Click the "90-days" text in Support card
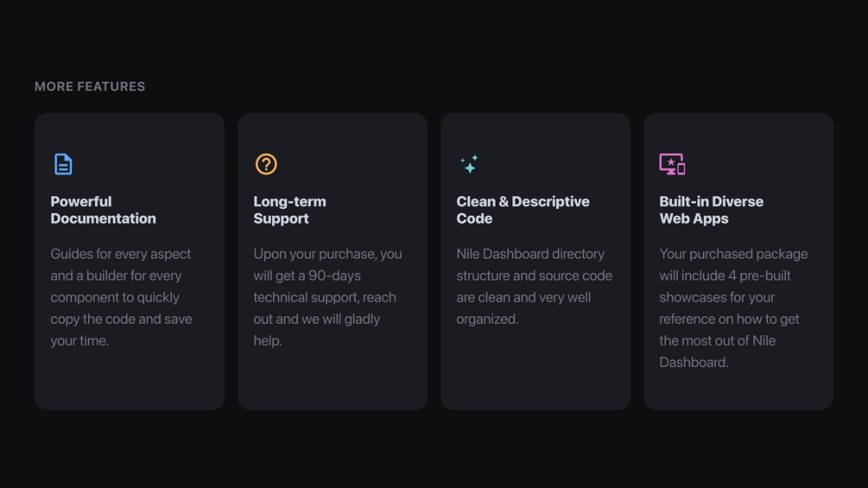868x488 pixels. [334, 276]
